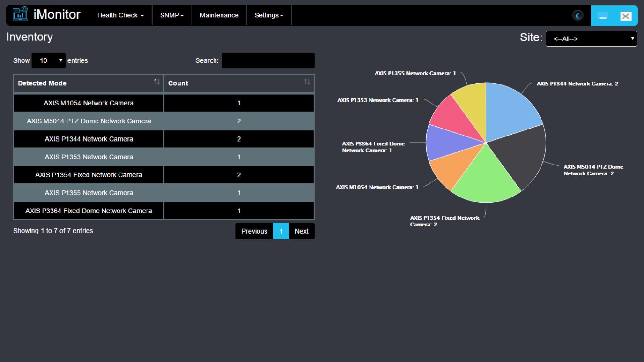The height and width of the screenshot is (362, 644).
Task: Click the Next pagination button
Action: tap(302, 231)
